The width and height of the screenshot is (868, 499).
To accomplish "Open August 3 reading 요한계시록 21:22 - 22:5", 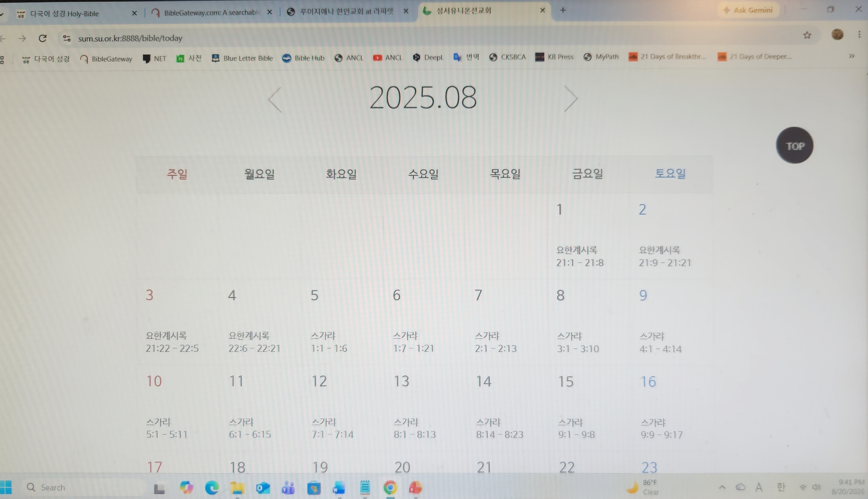I will click(x=172, y=342).
